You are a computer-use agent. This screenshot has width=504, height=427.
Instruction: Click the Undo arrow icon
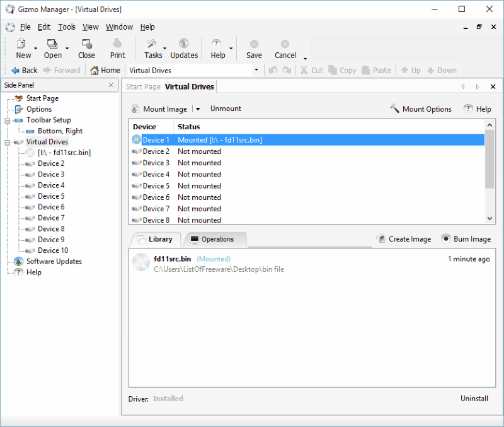point(273,70)
